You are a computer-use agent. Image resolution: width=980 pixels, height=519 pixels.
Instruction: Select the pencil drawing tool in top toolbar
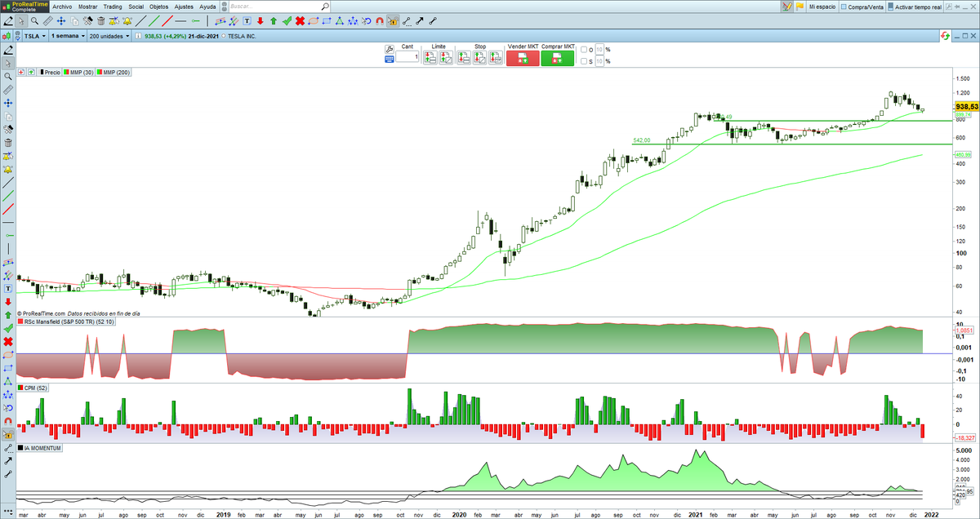pyautogui.click(x=7, y=20)
